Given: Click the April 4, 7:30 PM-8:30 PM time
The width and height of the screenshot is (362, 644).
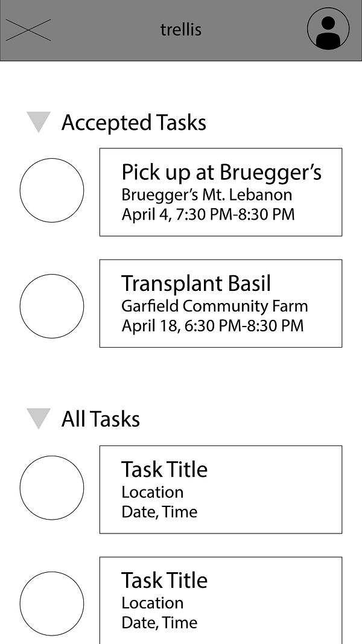Looking at the screenshot, I should pos(208,214).
